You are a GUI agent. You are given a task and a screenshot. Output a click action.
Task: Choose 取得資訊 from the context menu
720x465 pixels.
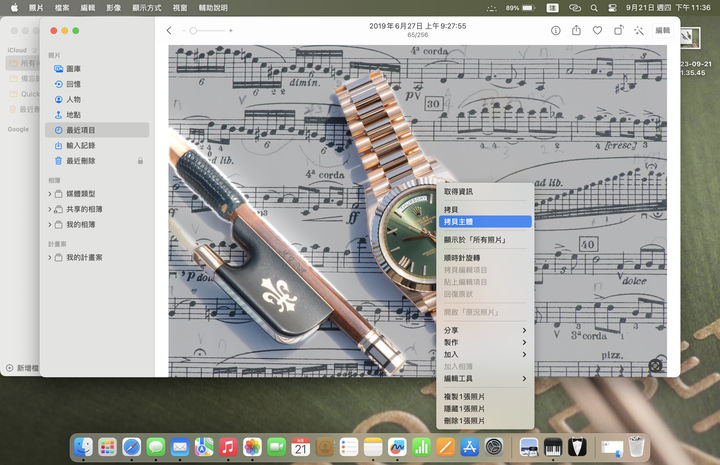(x=485, y=192)
